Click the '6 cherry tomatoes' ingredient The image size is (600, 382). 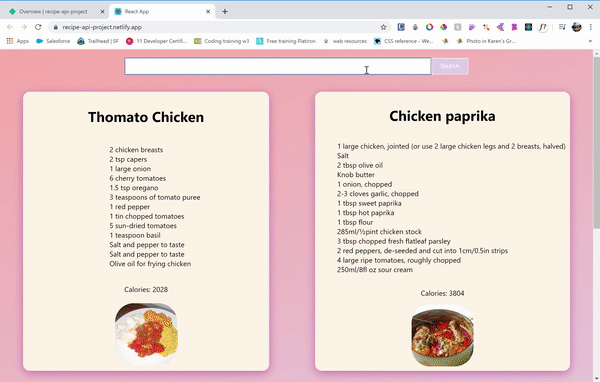point(138,178)
